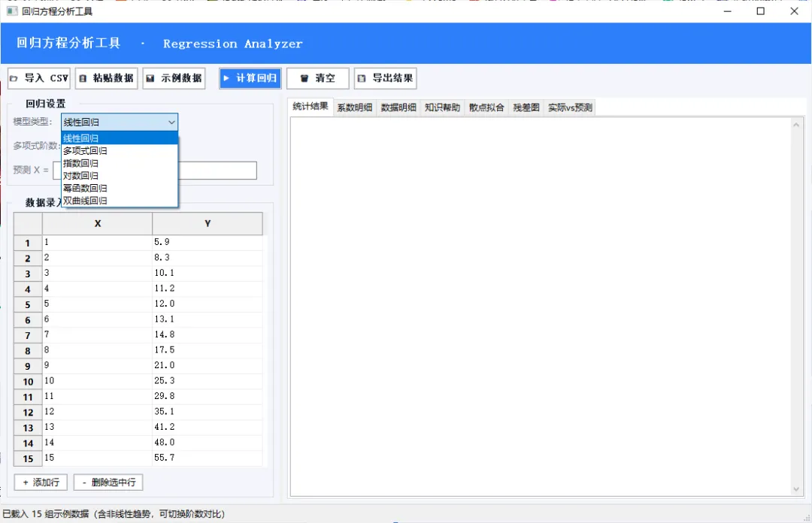Click Y cell with value 11.2
This screenshot has height=523, width=812.
[x=208, y=289]
